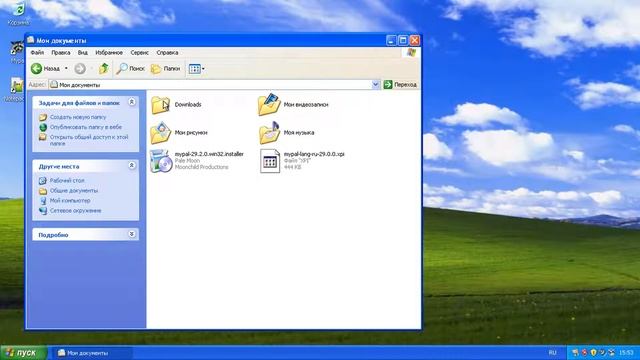The width and height of the screenshot is (640, 360).
Task: Click the Windows flag logo in menu bar
Action: pyautogui.click(x=411, y=52)
